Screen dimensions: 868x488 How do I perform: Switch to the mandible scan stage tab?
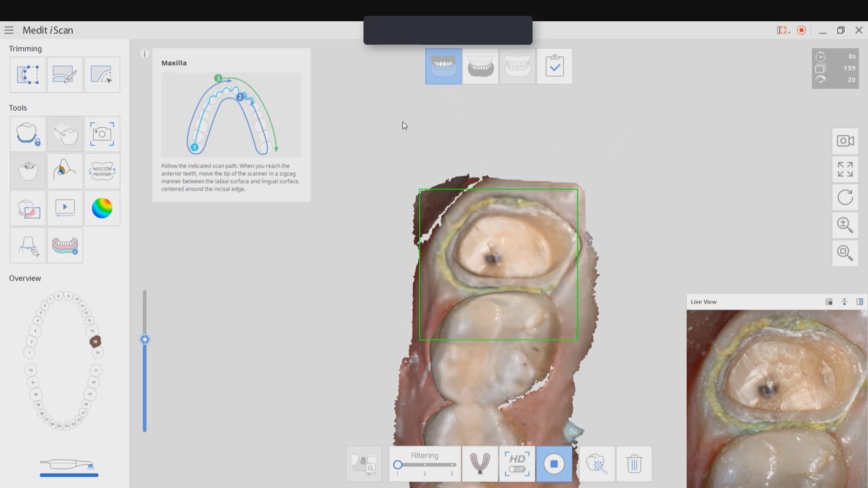coord(481,66)
